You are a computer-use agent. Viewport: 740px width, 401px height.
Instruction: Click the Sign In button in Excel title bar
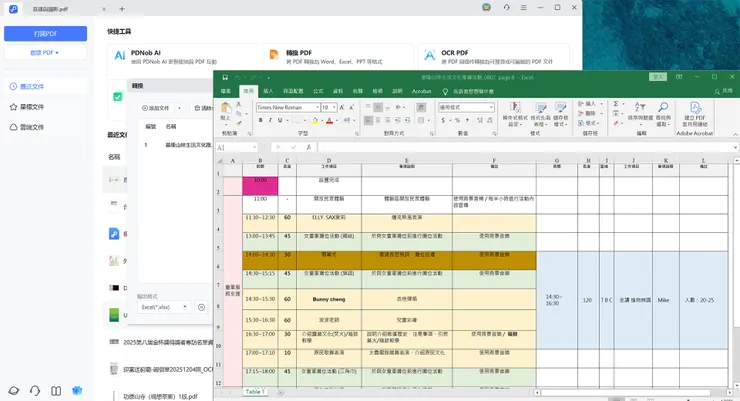[x=658, y=77]
